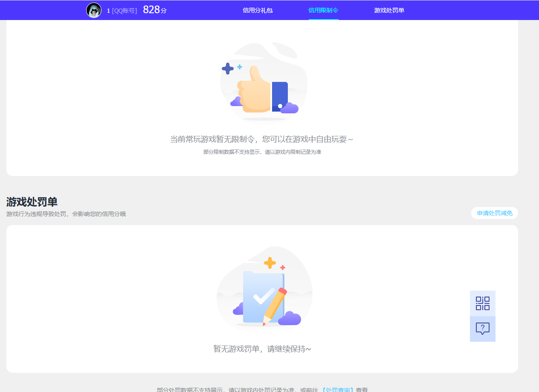Click 申请处罚减免 button
The image size is (539, 392).
tap(495, 213)
